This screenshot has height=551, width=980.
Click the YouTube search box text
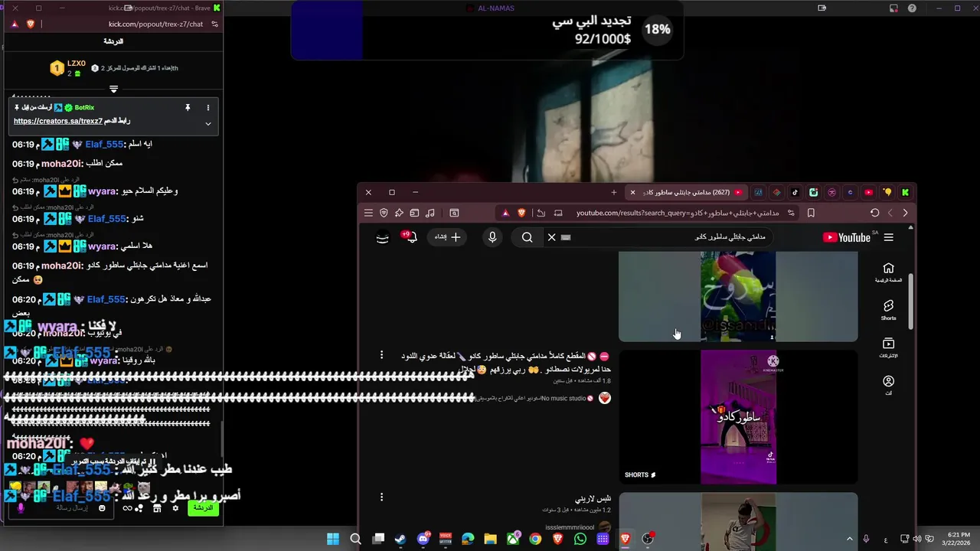click(730, 237)
